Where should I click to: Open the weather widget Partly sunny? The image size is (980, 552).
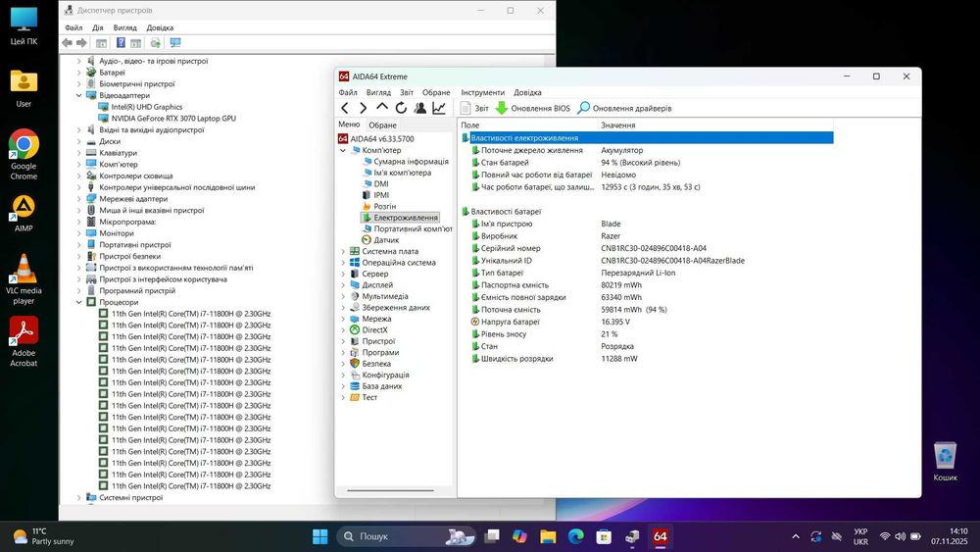pyautogui.click(x=44, y=536)
